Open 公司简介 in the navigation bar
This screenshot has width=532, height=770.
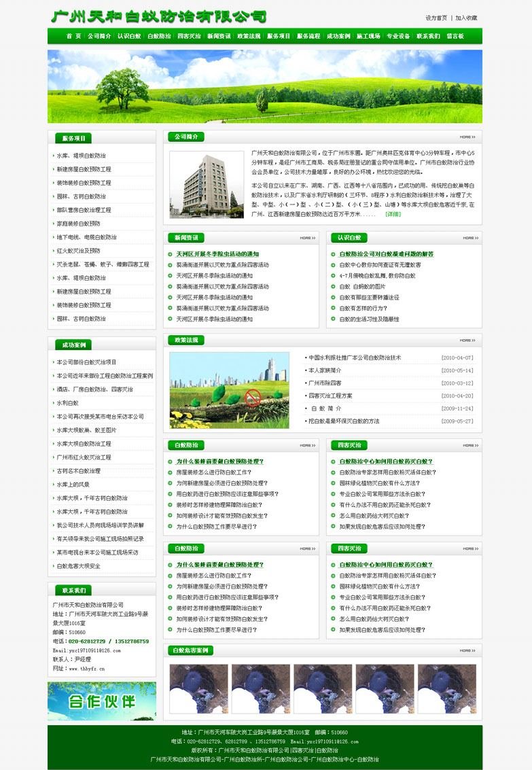point(99,36)
